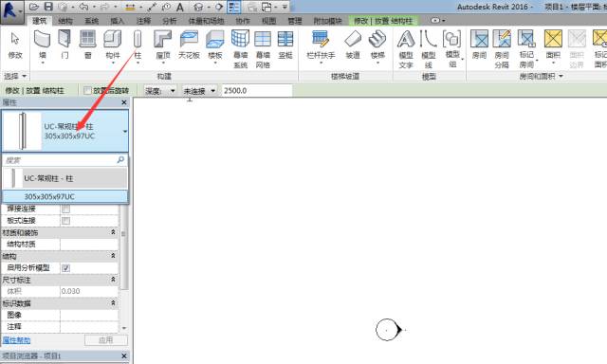
Task: Click the Undo arrow in quick access toolbar
Action: pos(83,7)
